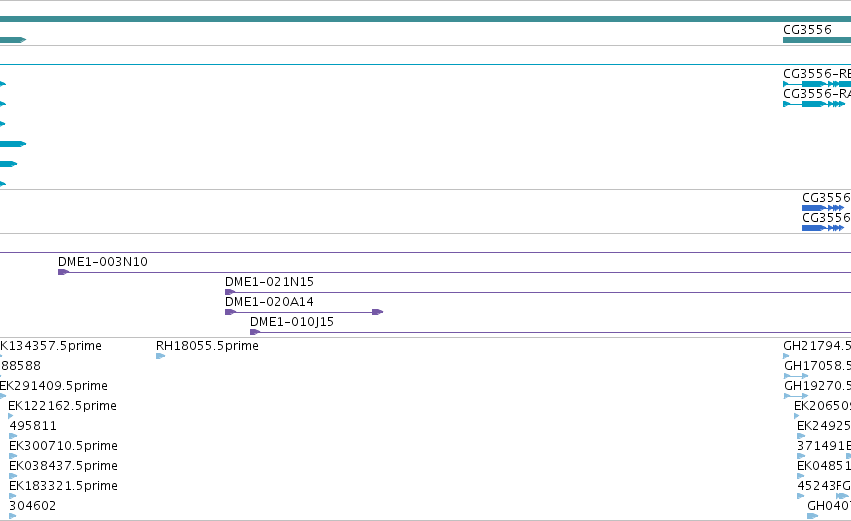Open the CG3556-RA transcript label
The image size is (851, 521).
click(817, 94)
